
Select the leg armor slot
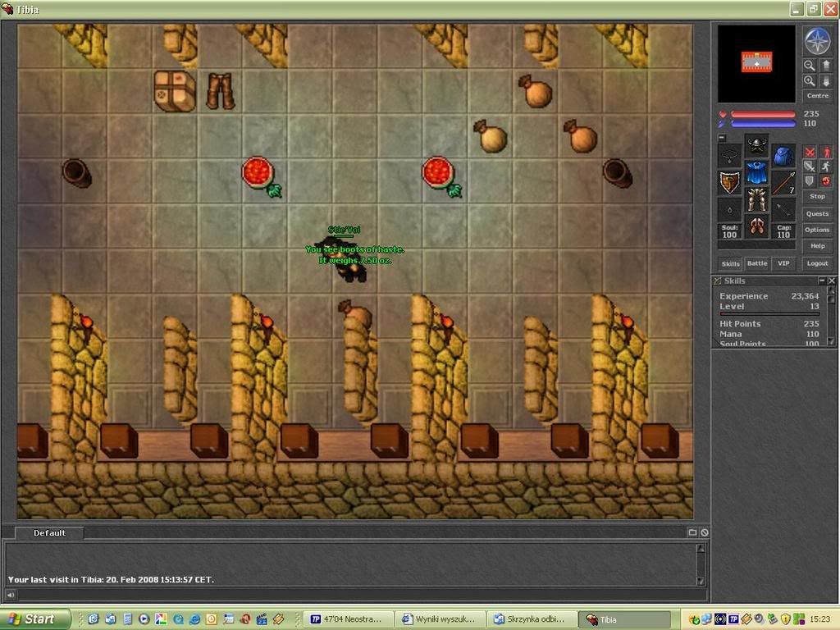(756, 200)
